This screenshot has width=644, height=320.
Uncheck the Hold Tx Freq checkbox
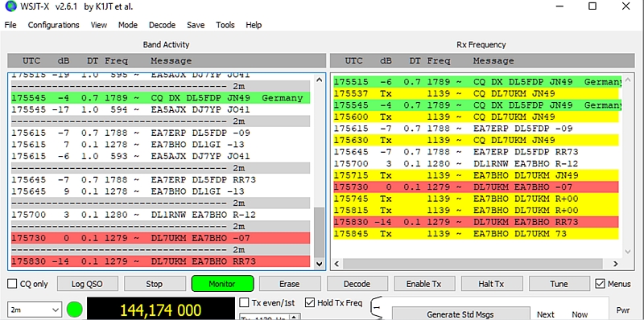pos(310,303)
